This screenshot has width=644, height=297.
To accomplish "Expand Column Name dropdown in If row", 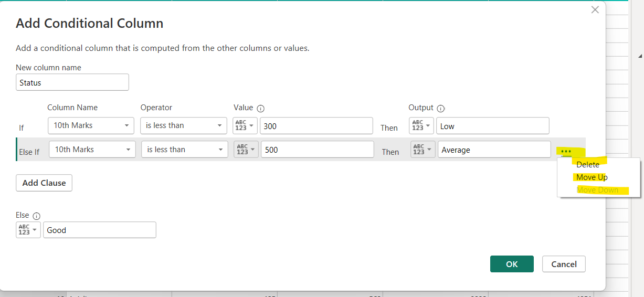I will click(91, 126).
